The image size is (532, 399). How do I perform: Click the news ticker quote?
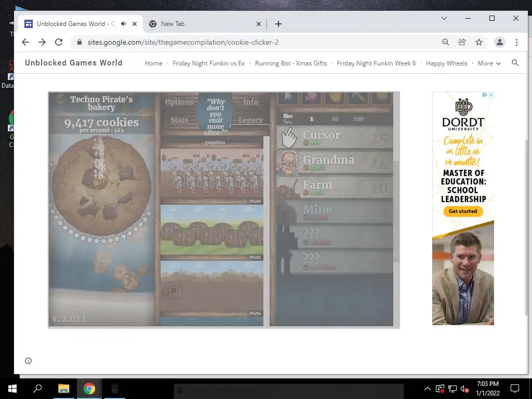point(216,117)
